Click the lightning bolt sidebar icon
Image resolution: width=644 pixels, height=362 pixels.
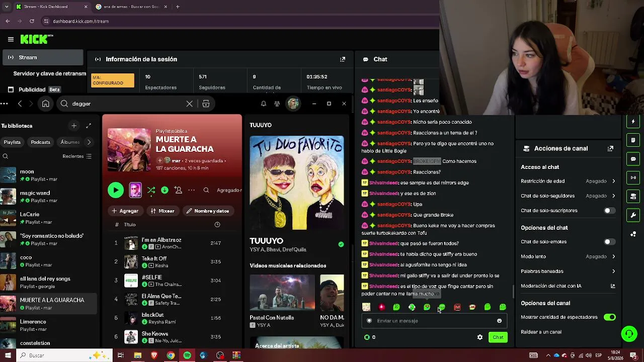tap(633, 121)
